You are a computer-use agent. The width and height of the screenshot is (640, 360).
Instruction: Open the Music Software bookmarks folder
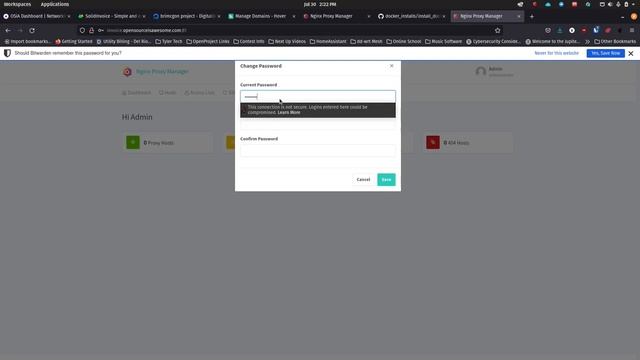click(x=443, y=41)
